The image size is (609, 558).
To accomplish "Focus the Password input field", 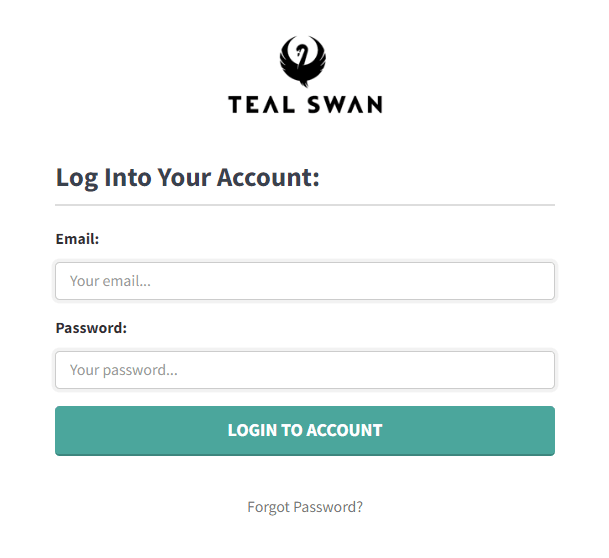I will pyautogui.click(x=305, y=370).
